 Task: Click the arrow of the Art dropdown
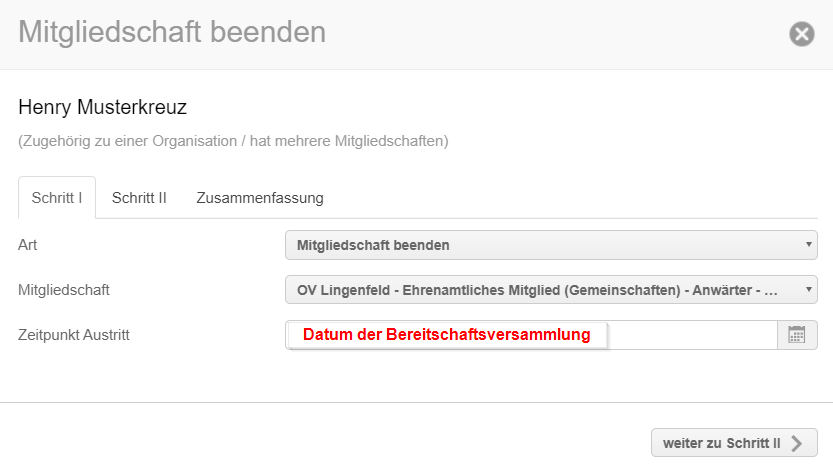(808, 245)
